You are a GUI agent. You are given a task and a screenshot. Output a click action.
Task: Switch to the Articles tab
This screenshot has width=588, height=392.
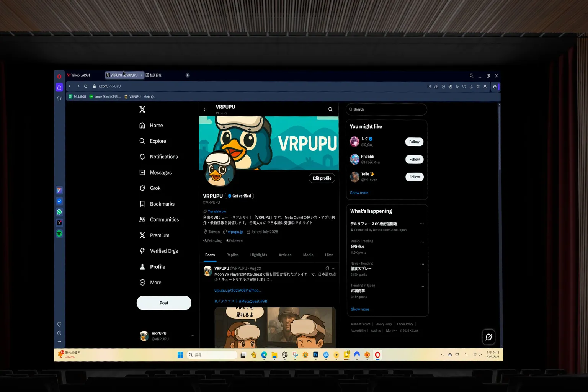pyautogui.click(x=285, y=255)
